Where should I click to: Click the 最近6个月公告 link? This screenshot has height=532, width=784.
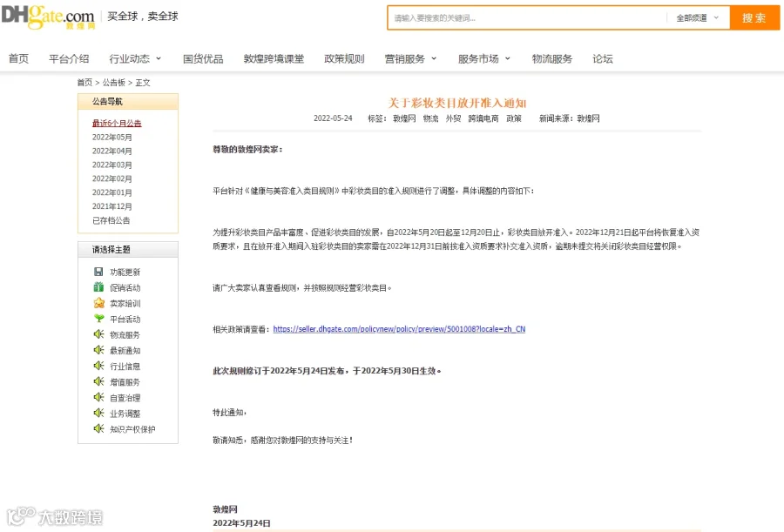point(117,123)
